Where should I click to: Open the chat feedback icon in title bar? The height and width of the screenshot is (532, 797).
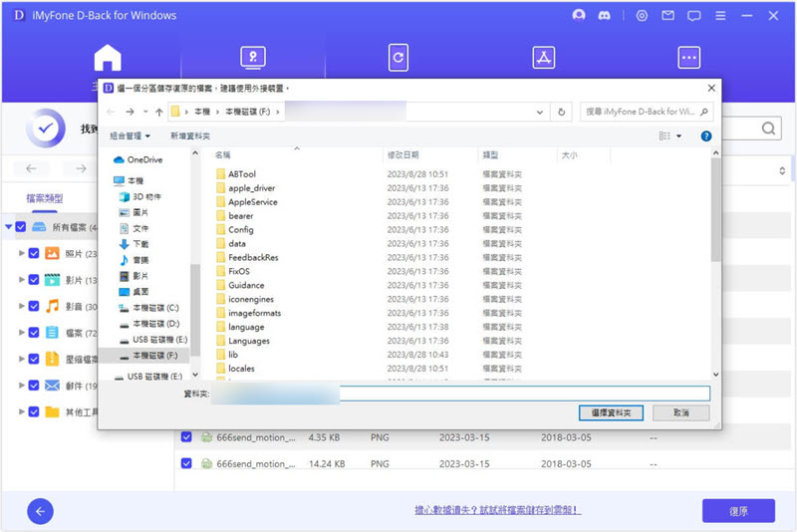click(693, 16)
